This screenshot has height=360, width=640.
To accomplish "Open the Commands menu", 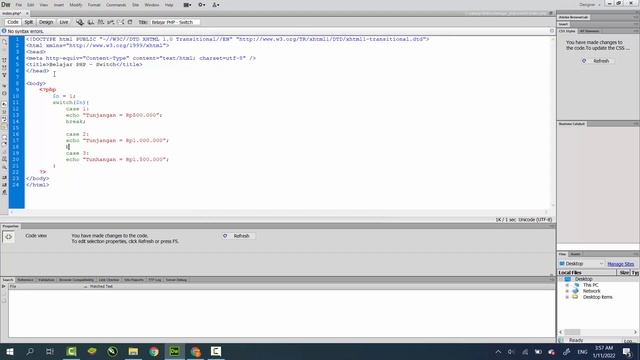I will [x=116, y=5].
